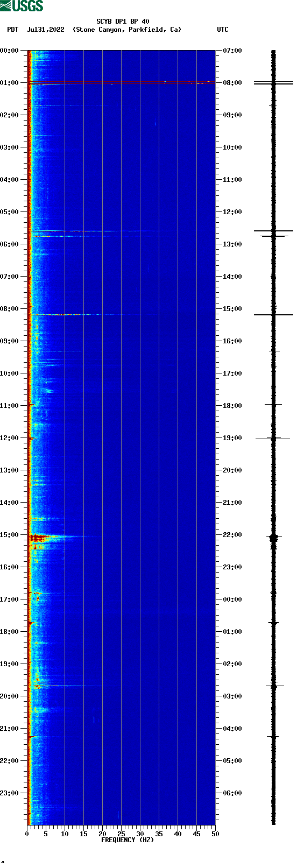This screenshot has width=297, height=868.
Task: Click the USGS logo
Action: [22, 6]
